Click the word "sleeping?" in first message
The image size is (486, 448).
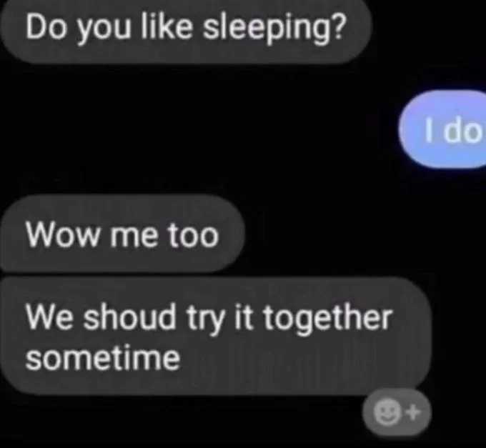click(x=274, y=29)
